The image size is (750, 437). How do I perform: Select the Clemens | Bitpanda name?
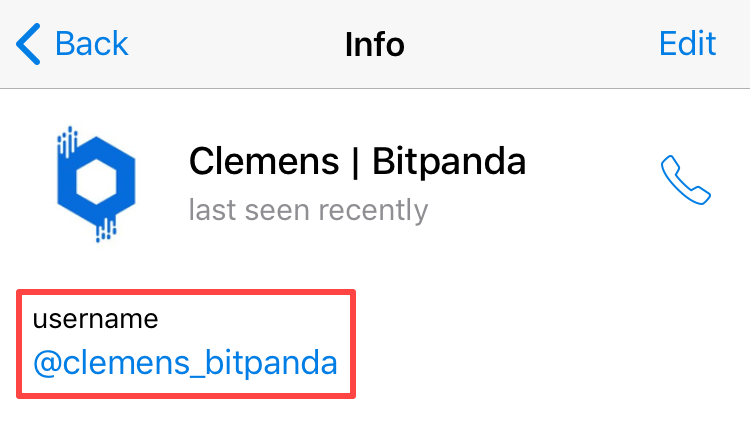point(357,162)
